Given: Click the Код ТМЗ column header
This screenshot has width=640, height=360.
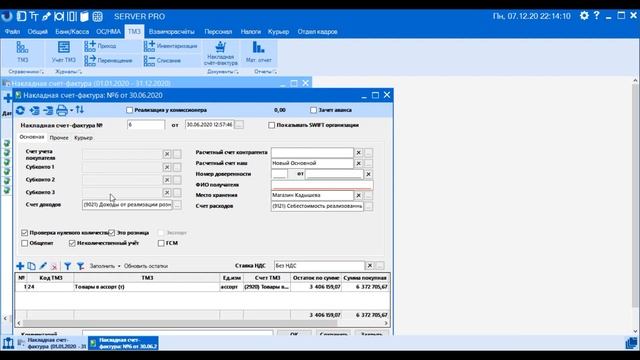Looking at the screenshot, I should tap(51, 278).
